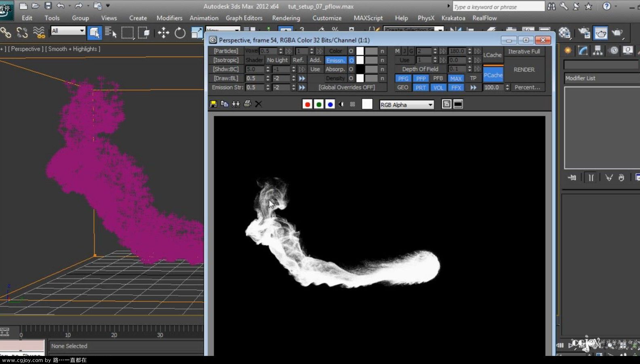The height and width of the screenshot is (364, 640).
Task: Click the PCache button
Action: click(493, 75)
